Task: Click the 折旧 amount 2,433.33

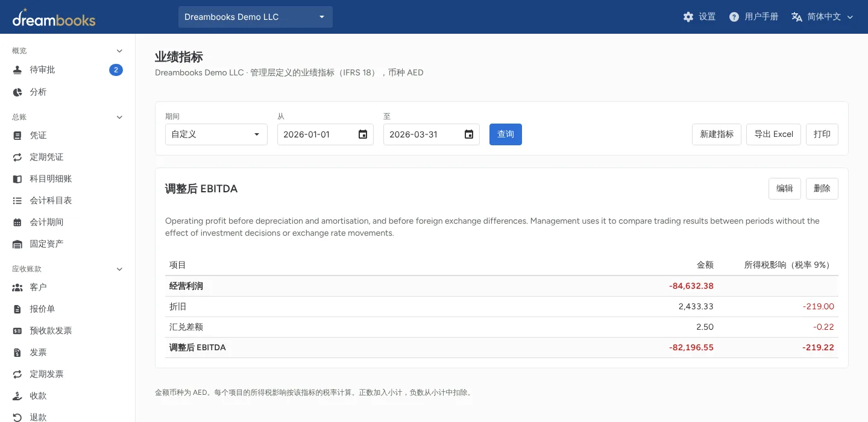Action: pyautogui.click(x=696, y=307)
